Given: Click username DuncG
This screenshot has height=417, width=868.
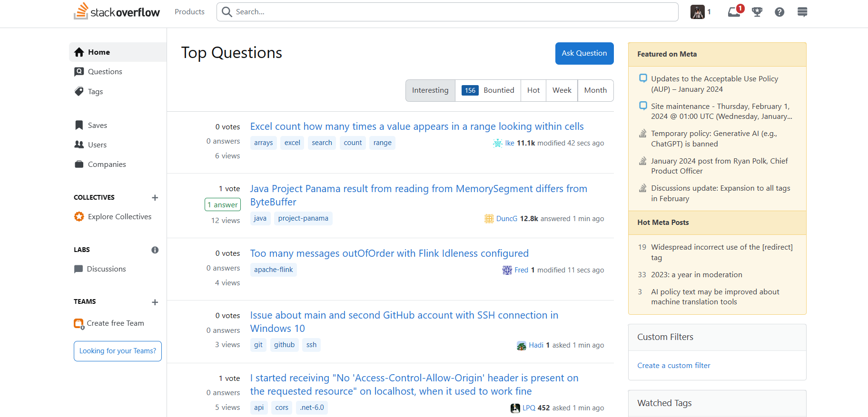Looking at the screenshot, I should click(x=507, y=219).
